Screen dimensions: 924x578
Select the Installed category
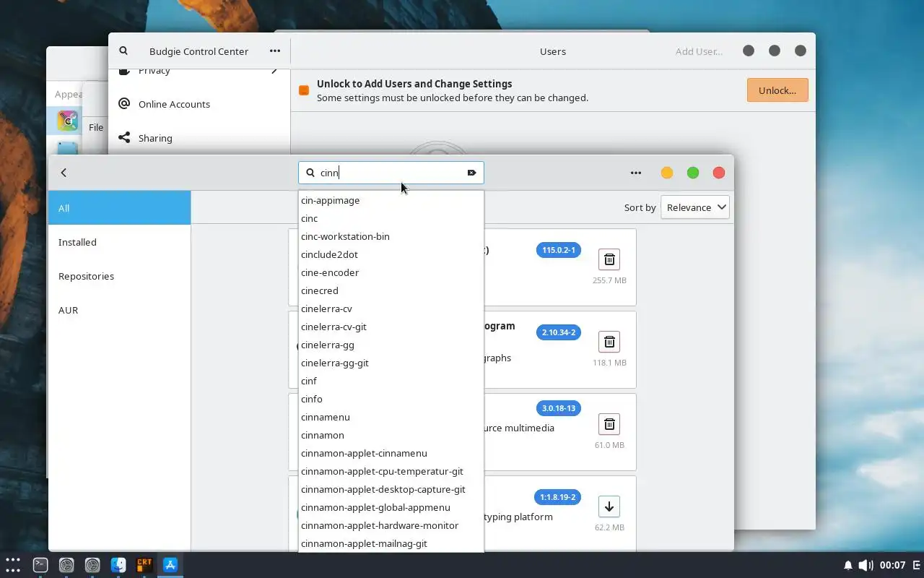(120, 242)
